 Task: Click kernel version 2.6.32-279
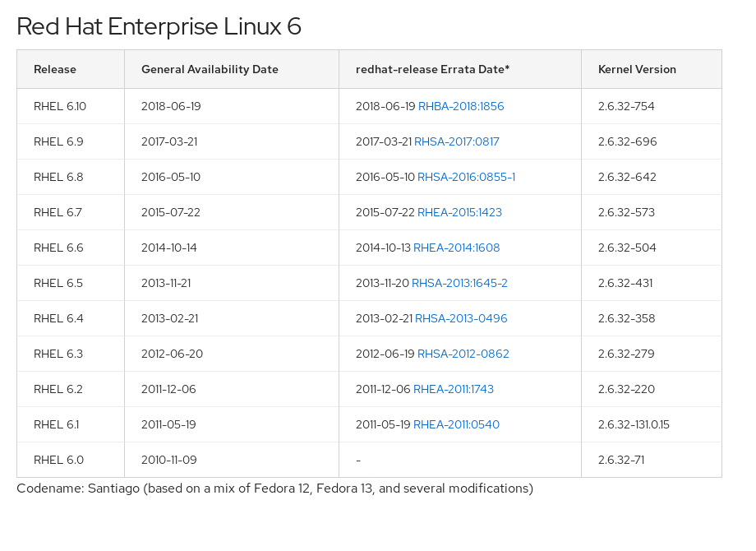[626, 354]
